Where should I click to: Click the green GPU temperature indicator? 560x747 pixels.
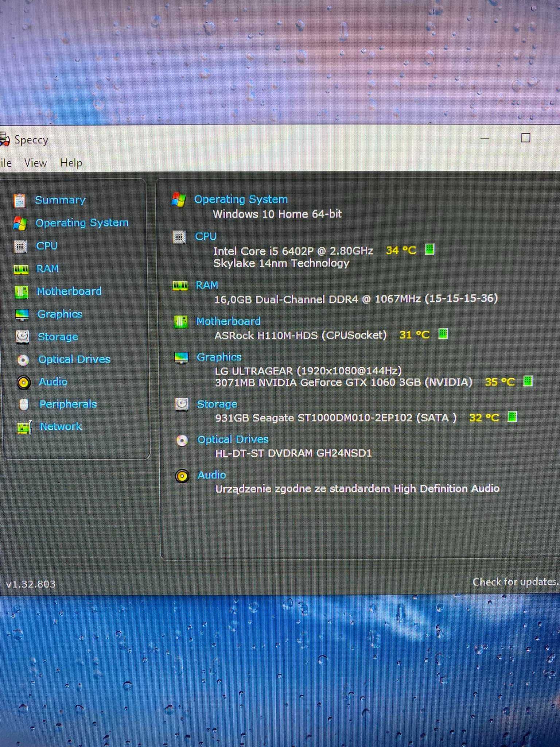pyautogui.click(x=528, y=381)
